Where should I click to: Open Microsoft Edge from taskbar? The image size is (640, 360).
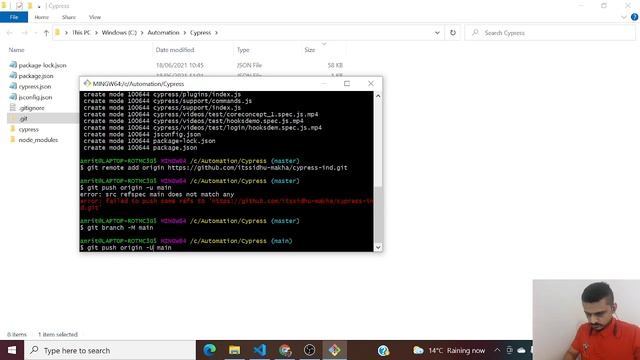[210, 350]
